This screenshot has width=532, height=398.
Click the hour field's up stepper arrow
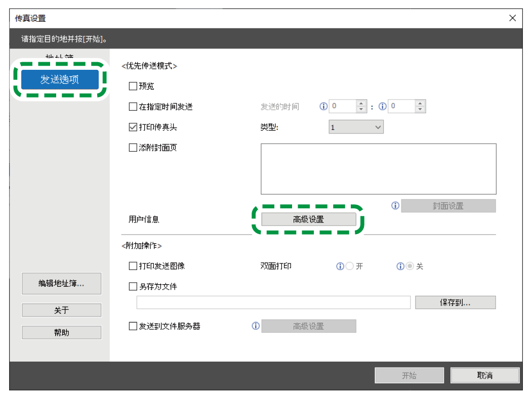(x=360, y=103)
